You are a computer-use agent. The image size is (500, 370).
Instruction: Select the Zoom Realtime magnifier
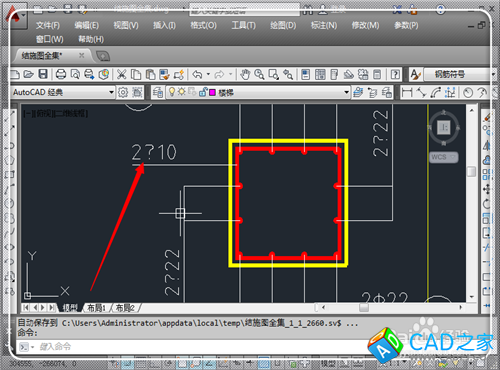(x=259, y=74)
